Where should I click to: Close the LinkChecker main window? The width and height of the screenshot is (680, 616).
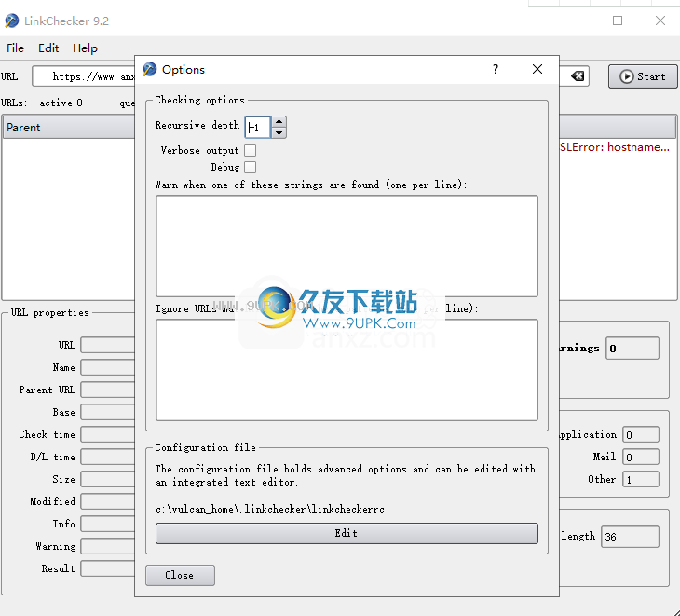[x=660, y=21]
